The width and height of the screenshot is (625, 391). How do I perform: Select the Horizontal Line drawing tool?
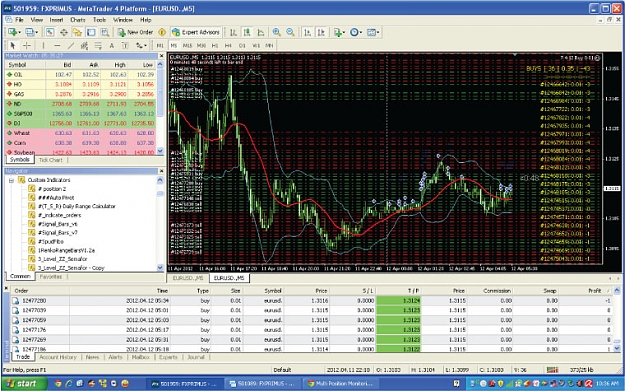tap(57, 46)
